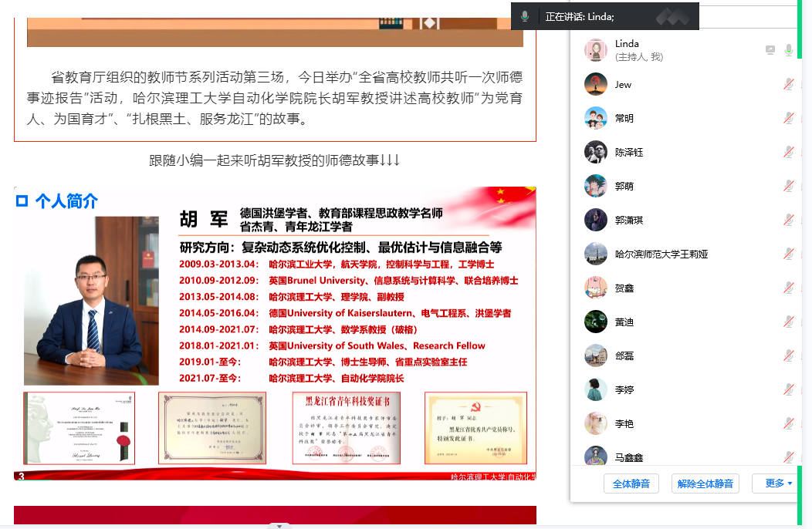
Task: Click Jew's profile avatar
Action: click(x=596, y=84)
